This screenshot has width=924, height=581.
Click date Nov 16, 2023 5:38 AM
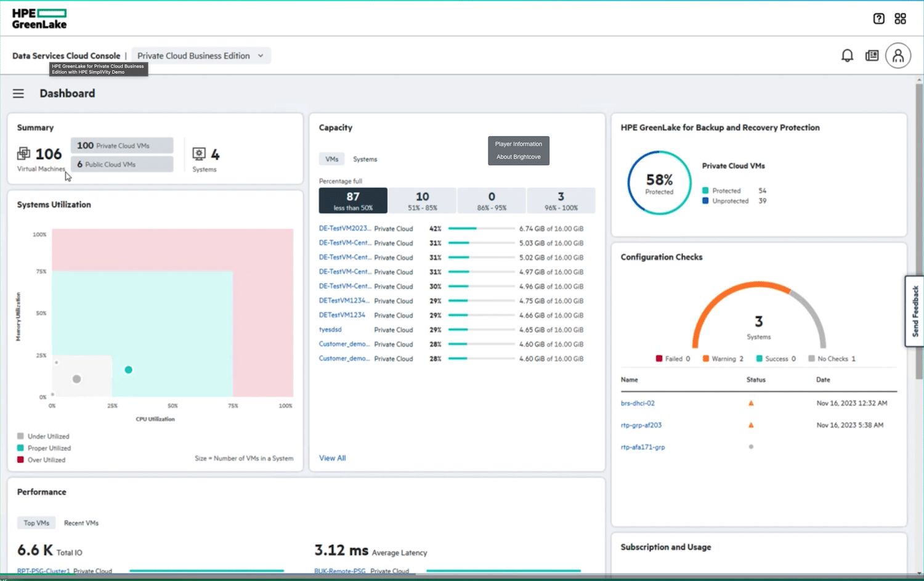[850, 425]
